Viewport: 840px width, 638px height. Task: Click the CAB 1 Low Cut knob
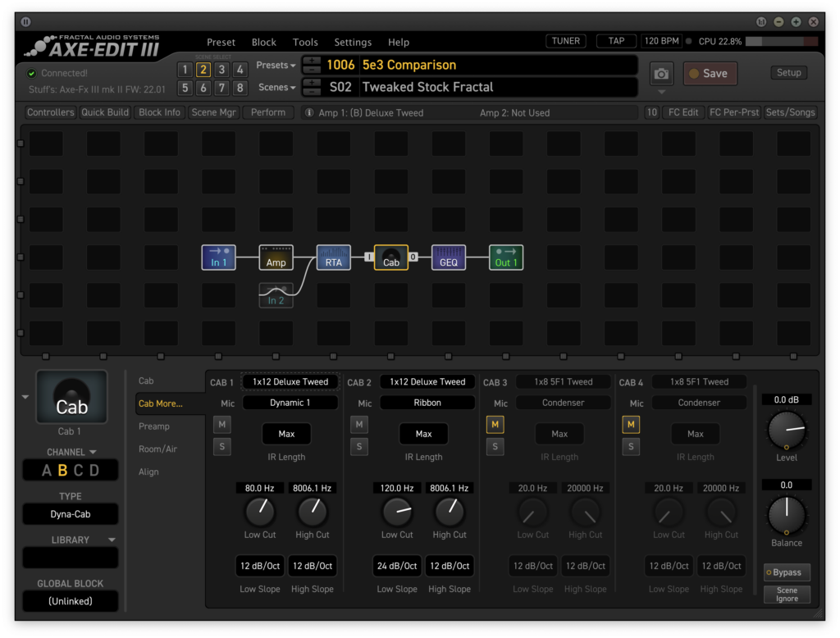click(x=260, y=512)
